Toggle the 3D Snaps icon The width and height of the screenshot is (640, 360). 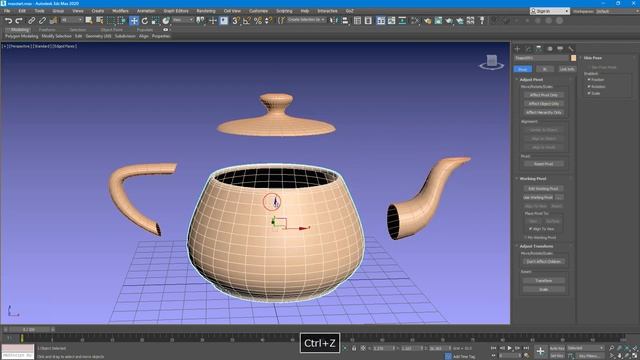236,20
